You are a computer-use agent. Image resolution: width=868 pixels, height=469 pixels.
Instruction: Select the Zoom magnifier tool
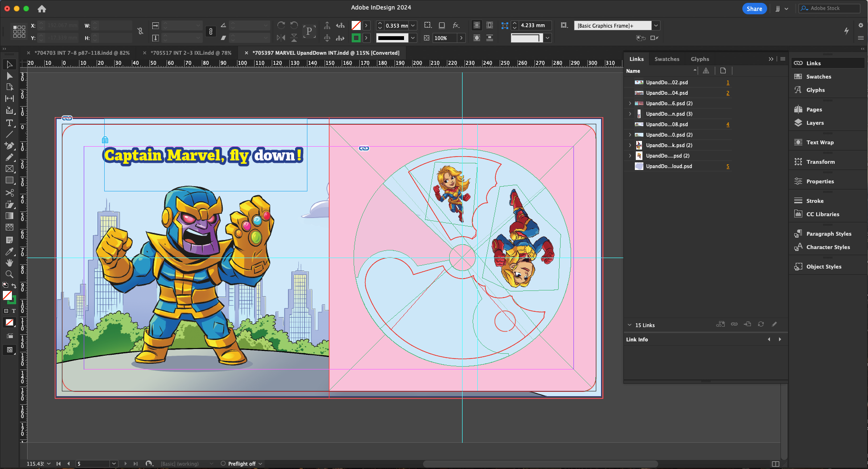point(10,274)
